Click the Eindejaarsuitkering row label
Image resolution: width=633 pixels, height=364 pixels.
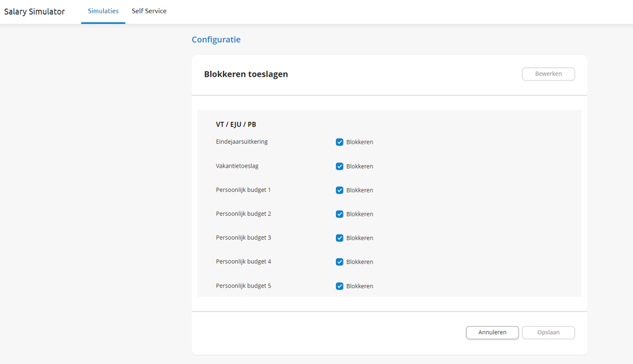(x=241, y=142)
